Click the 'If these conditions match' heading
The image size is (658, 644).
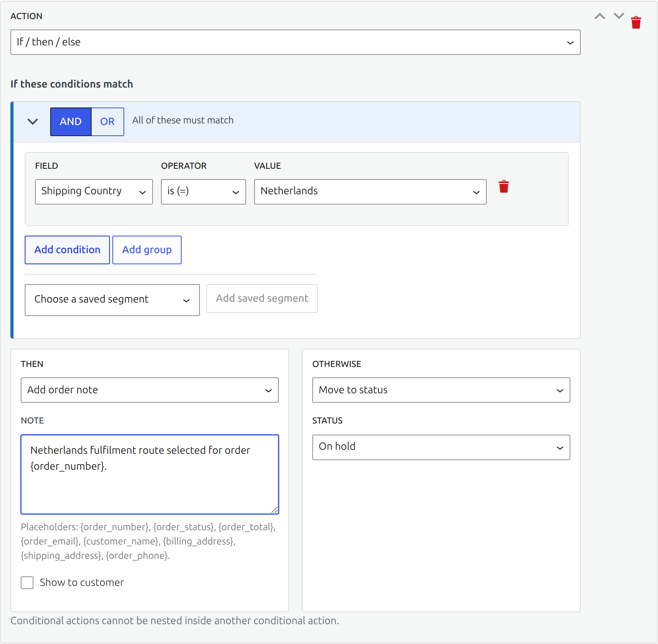tap(72, 84)
